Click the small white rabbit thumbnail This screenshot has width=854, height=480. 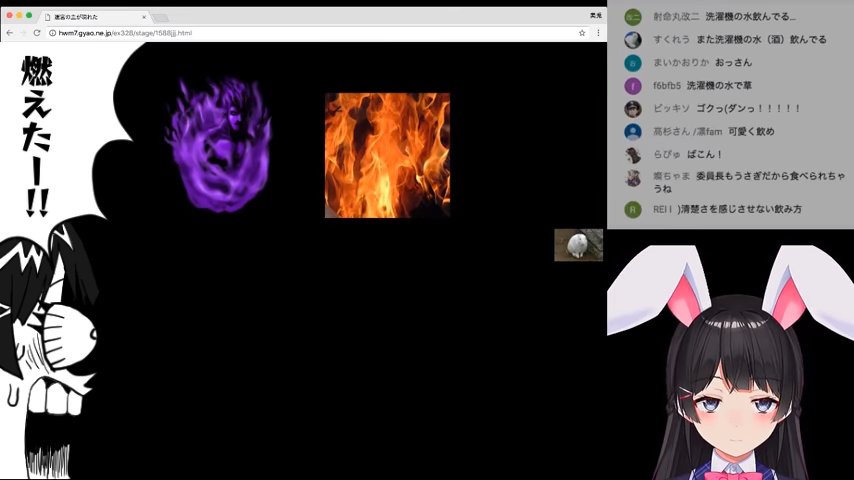pyautogui.click(x=578, y=245)
